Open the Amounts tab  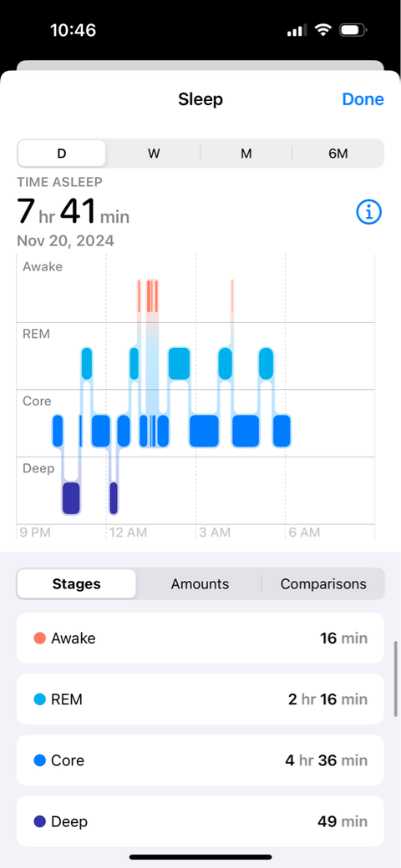200,583
